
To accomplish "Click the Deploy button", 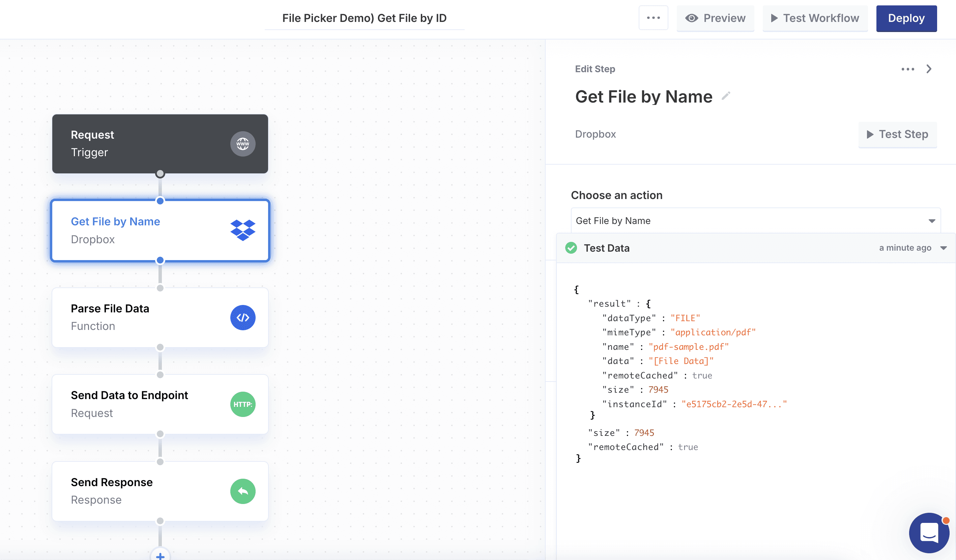I will tap(906, 18).
